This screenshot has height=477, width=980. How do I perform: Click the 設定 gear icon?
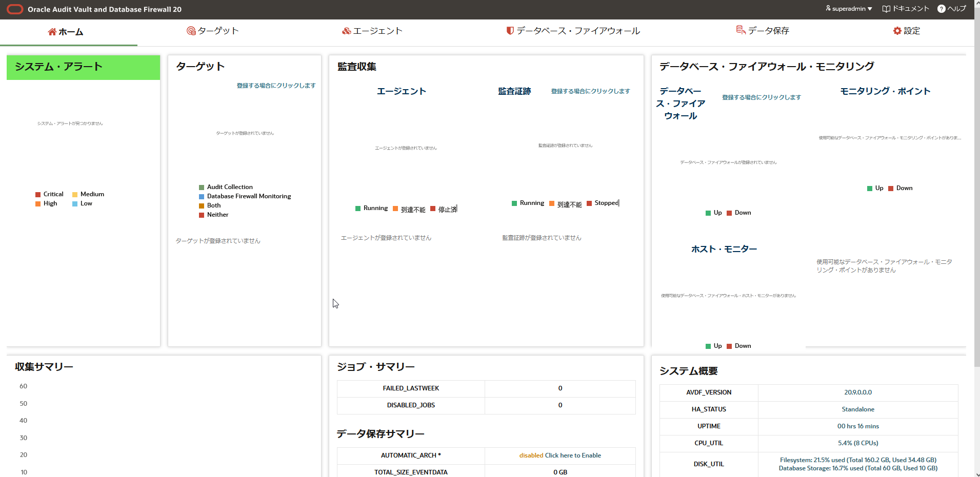pyautogui.click(x=897, y=31)
